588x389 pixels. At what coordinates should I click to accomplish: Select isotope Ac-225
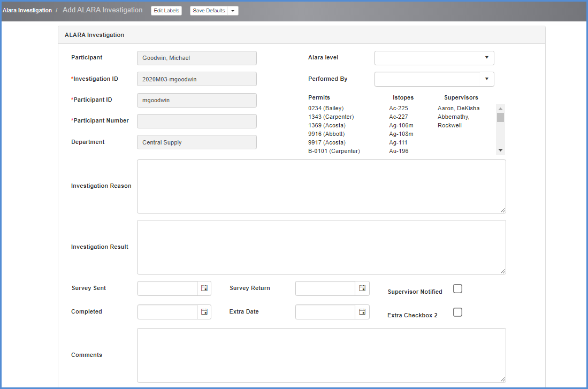tap(398, 108)
